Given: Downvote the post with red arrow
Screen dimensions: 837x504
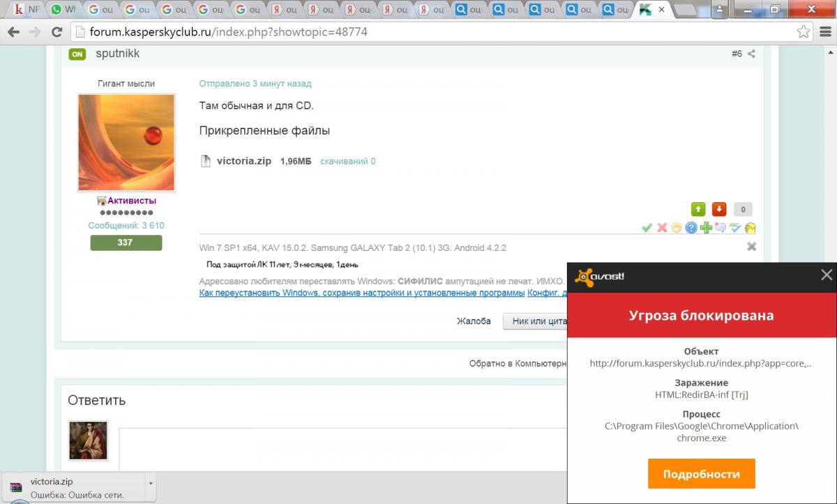Looking at the screenshot, I should coord(719,209).
